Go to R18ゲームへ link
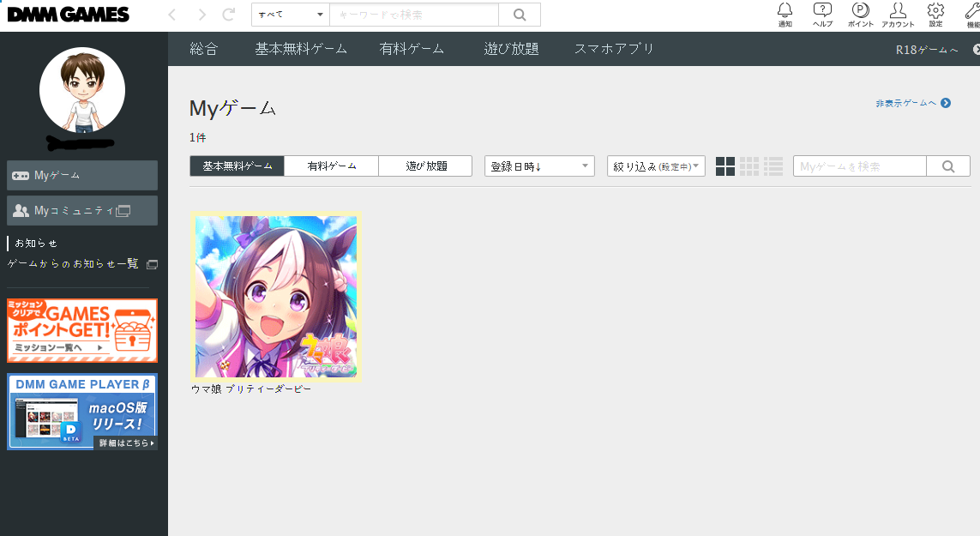Screen dimensions: 980x536 (926, 50)
